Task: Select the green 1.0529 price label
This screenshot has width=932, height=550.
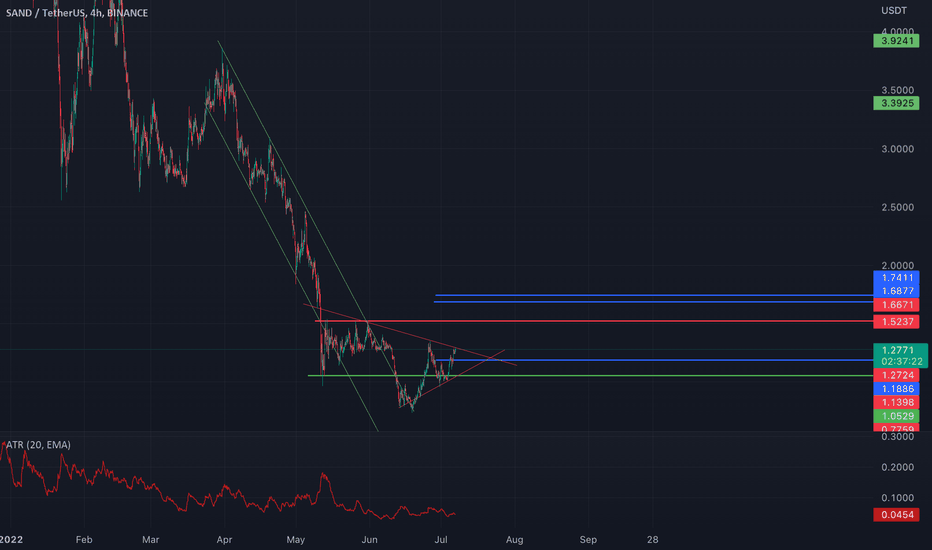Action: (x=896, y=416)
